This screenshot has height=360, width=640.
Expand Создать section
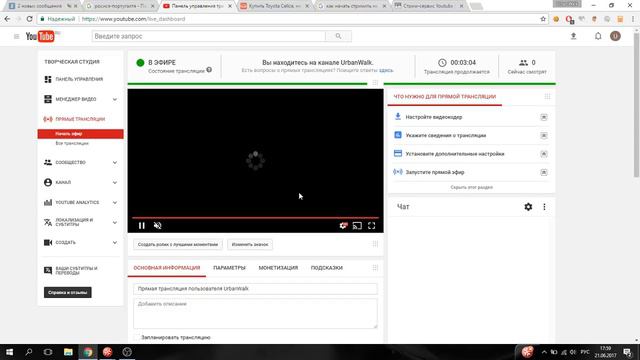(115, 242)
